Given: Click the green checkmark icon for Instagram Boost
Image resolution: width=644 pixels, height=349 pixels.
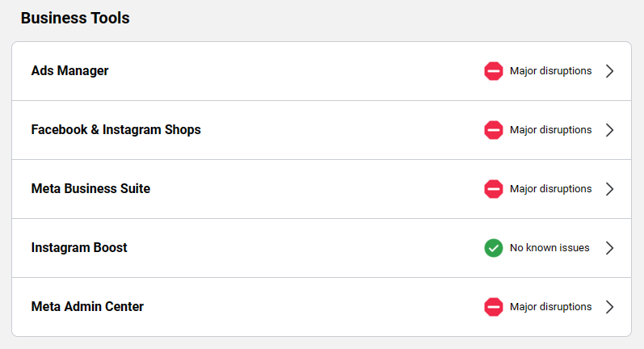Looking at the screenshot, I should pyautogui.click(x=494, y=248).
